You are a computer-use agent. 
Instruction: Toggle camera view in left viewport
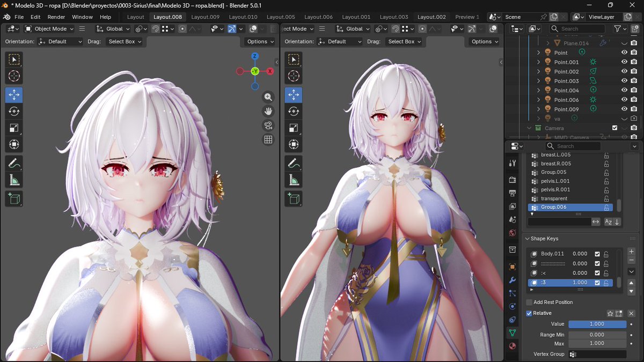268,125
